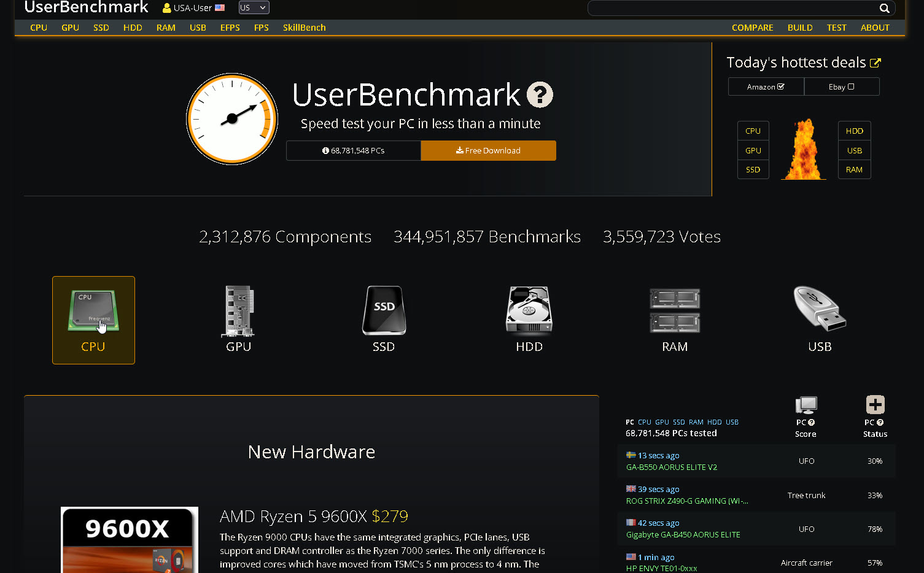Open FPS in the navigation bar
The width and height of the screenshot is (924, 573).
(262, 28)
